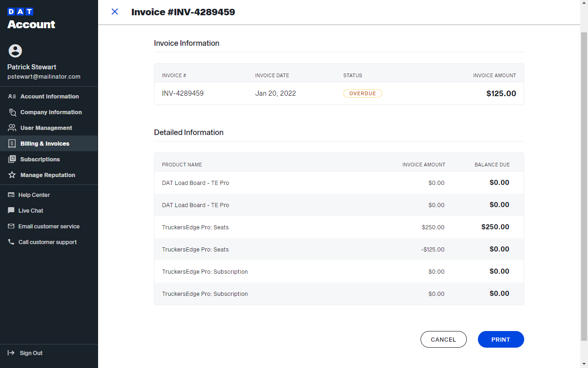The width and height of the screenshot is (588, 368).
Task: Click the Company Information magnifier icon
Action: click(11, 112)
